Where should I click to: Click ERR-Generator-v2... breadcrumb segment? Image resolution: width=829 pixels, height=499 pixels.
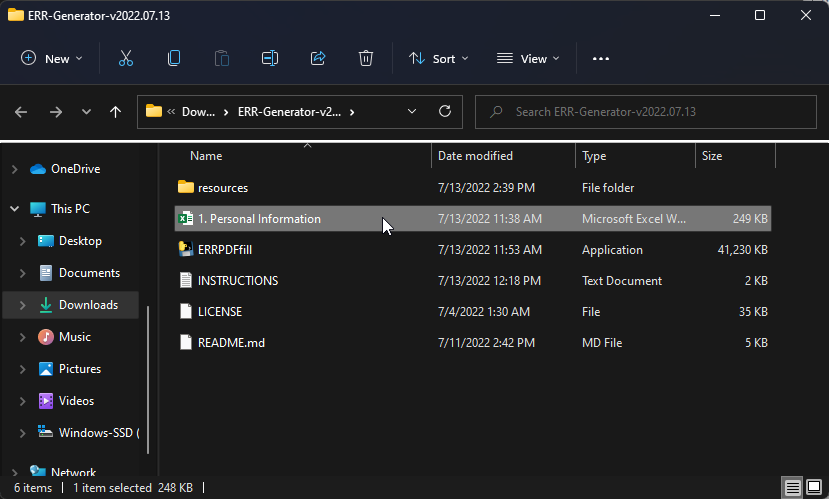tap(289, 112)
